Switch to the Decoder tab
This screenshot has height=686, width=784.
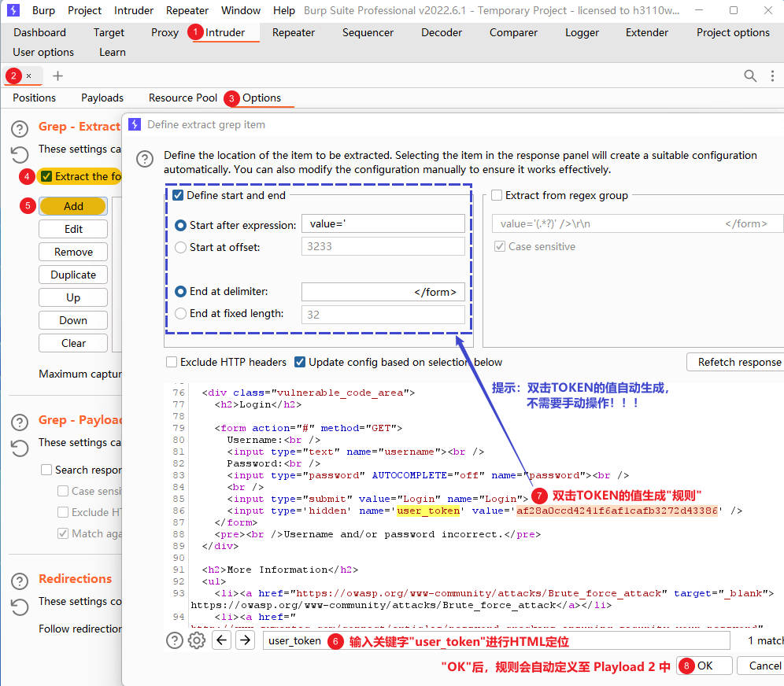click(442, 32)
